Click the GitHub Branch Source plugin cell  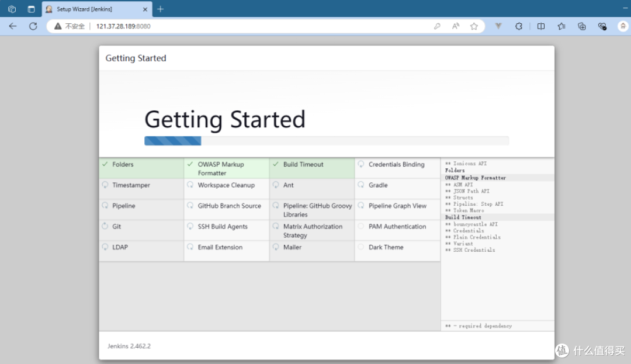coord(227,210)
